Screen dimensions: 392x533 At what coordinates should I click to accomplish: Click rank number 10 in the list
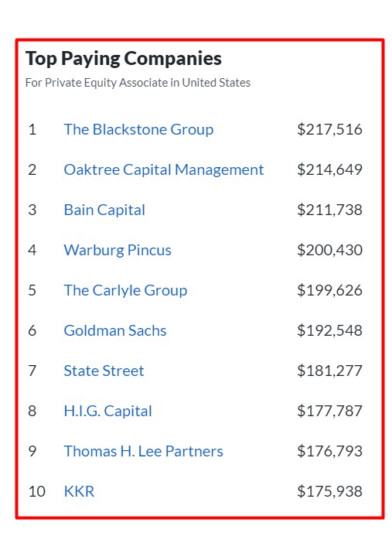click(x=36, y=491)
